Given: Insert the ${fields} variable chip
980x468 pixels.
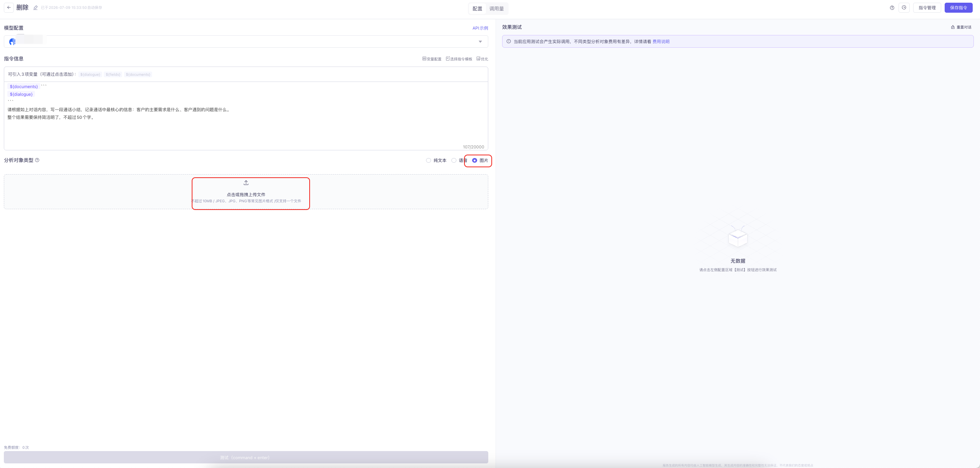Looking at the screenshot, I should pyautogui.click(x=113, y=75).
